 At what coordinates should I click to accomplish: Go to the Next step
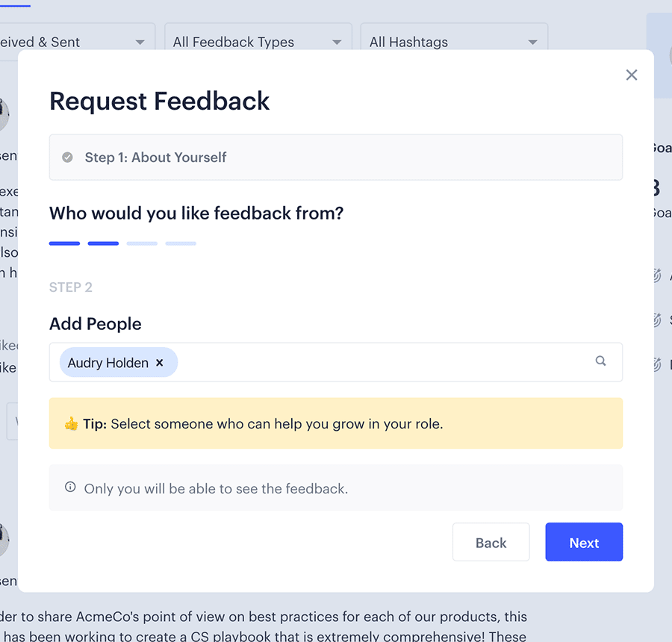coord(584,542)
